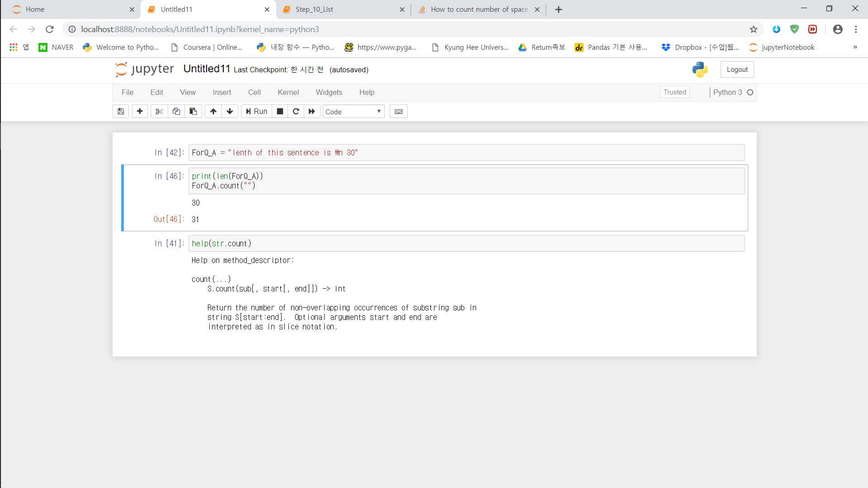Screen dimensions: 868x488
Task: Click the Jupyter logo
Action: pos(145,69)
